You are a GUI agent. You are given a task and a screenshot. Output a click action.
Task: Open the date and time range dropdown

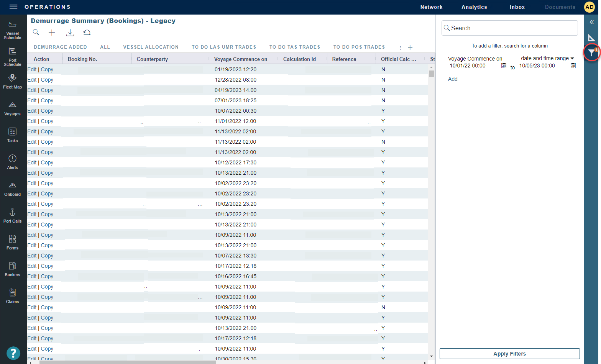[x=547, y=58]
